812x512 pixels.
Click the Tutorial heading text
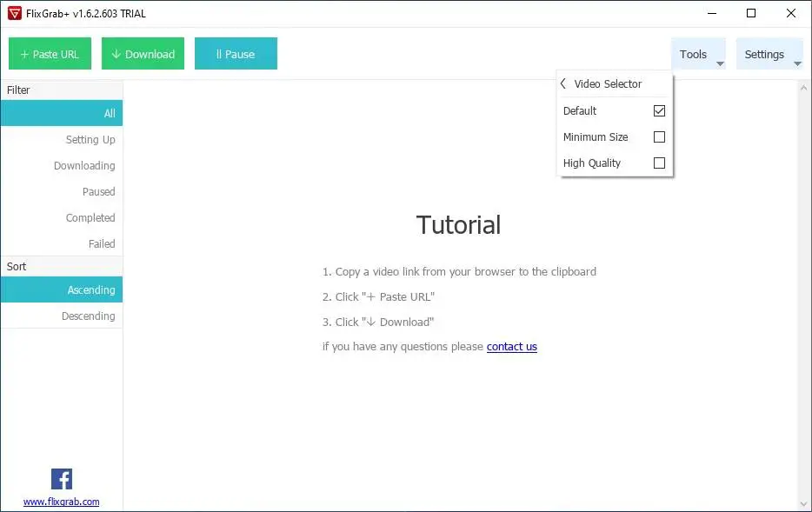click(x=458, y=225)
